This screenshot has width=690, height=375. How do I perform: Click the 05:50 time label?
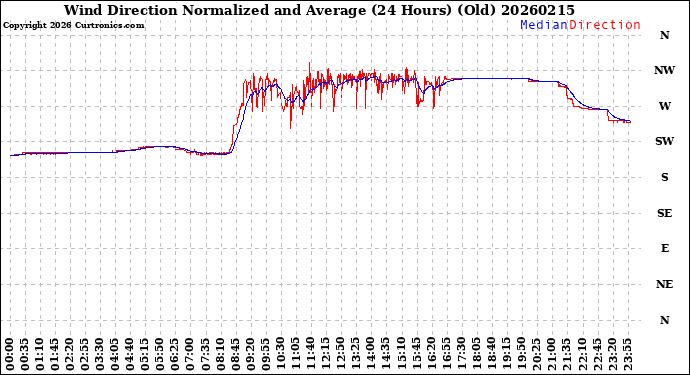(160, 354)
